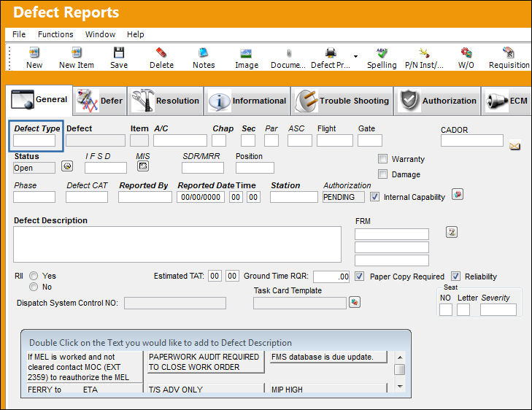Toggle the Internal Capability checkbox

tap(374, 197)
